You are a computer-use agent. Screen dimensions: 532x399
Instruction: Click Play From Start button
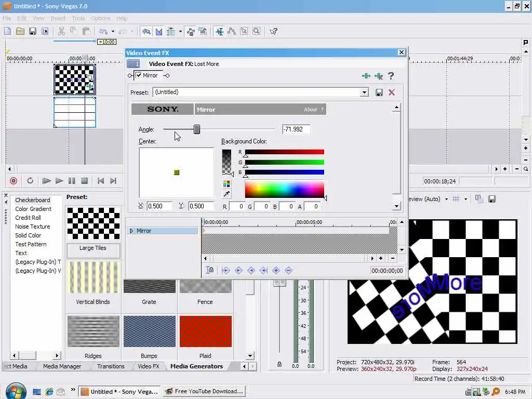[x=46, y=181]
